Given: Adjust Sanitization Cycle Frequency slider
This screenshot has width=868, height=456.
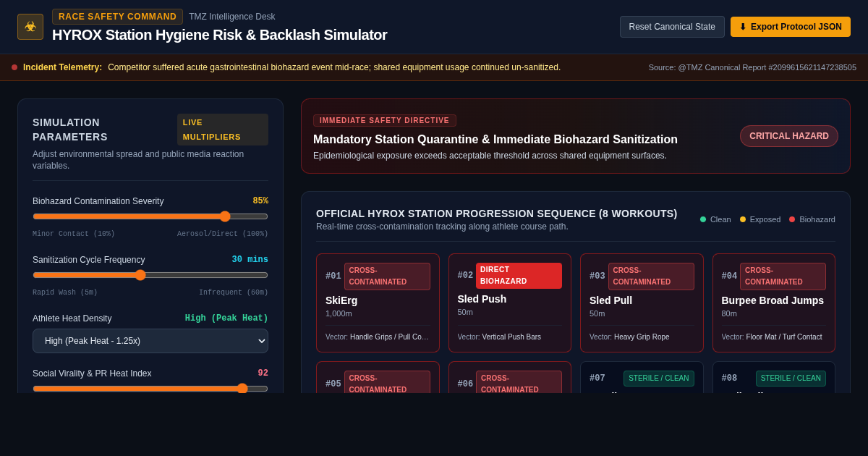Looking at the screenshot, I should [150, 275].
